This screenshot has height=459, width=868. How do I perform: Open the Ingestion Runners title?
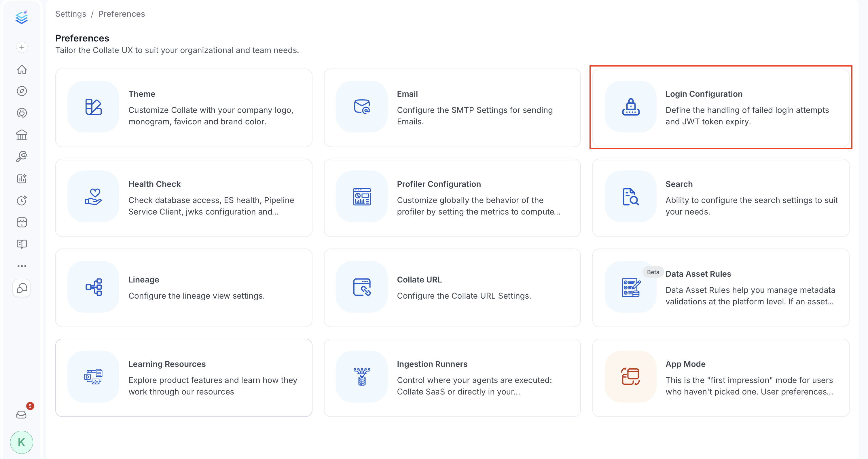(432, 364)
